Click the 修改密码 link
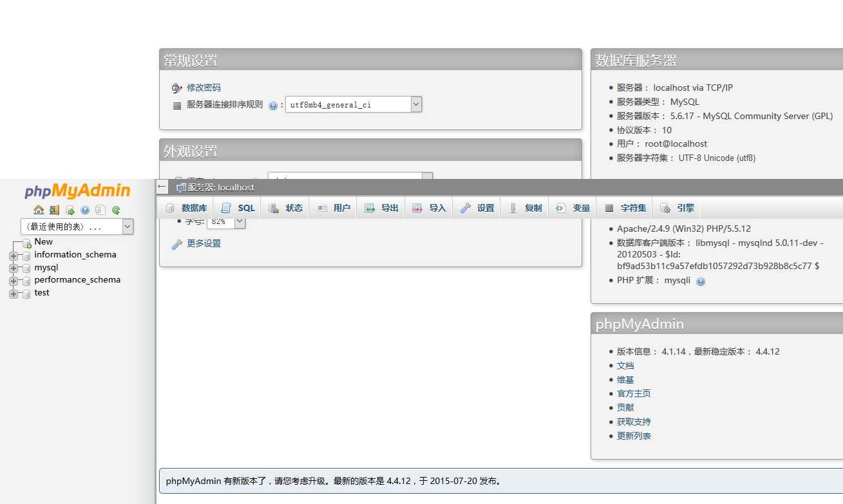This screenshot has height=504, width=843. [x=204, y=88]
